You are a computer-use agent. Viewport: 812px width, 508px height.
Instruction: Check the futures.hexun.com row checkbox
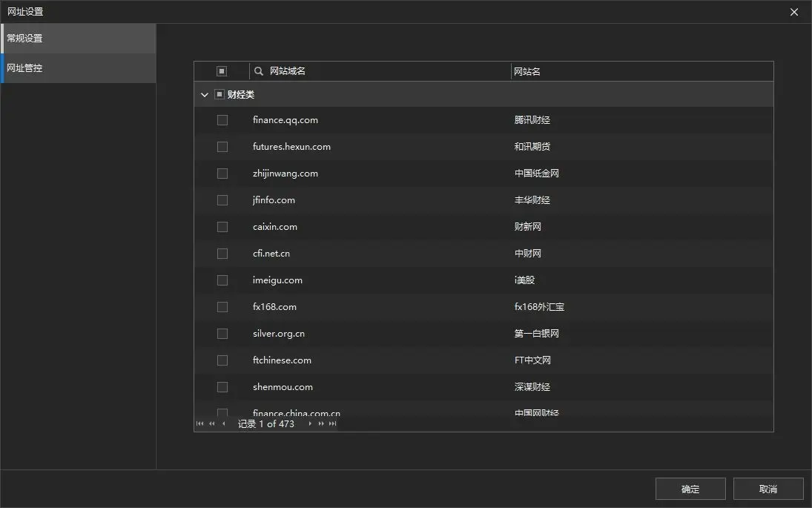pyautogui.click(x=222, y=147)
